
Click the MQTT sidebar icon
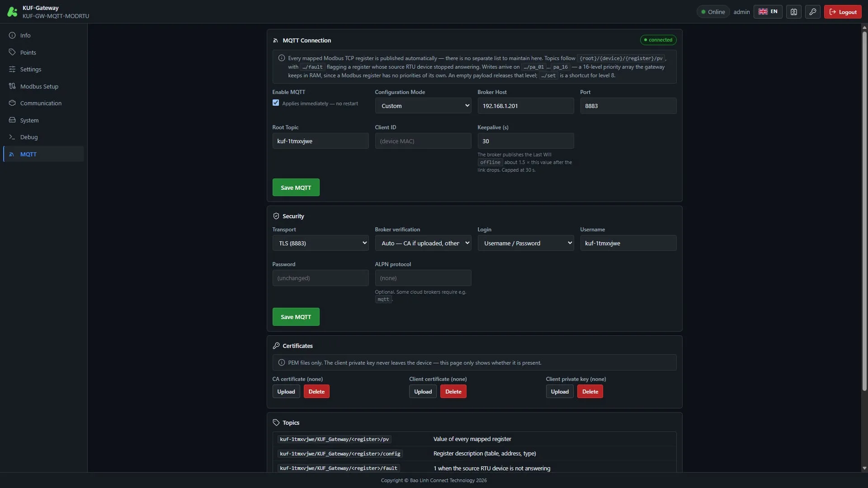[12, 154]
